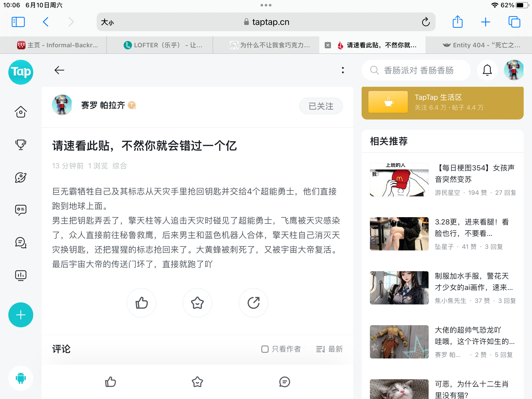
Task: Open author name 赛罗 帕拉齐
Action: 103,105
